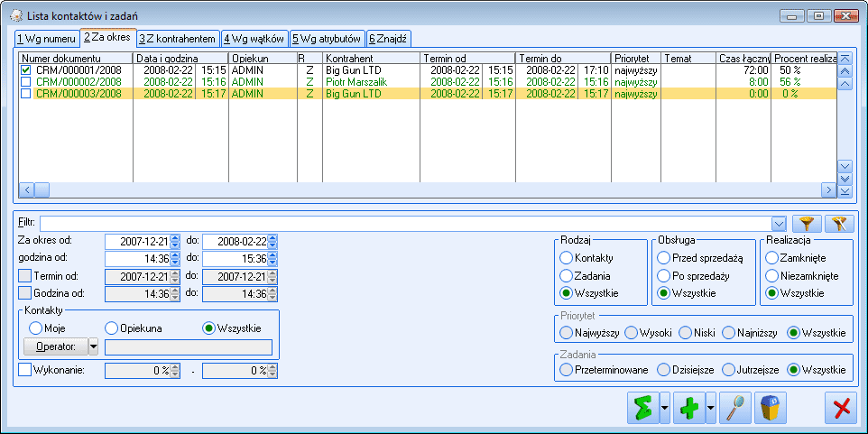Enable the 'Termin od' checkbox
Viewport: 868px width, 434px height.
click(25, 276)
